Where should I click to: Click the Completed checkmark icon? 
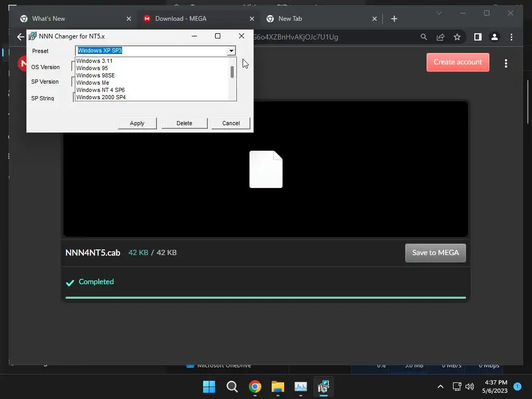click(70, 283)
